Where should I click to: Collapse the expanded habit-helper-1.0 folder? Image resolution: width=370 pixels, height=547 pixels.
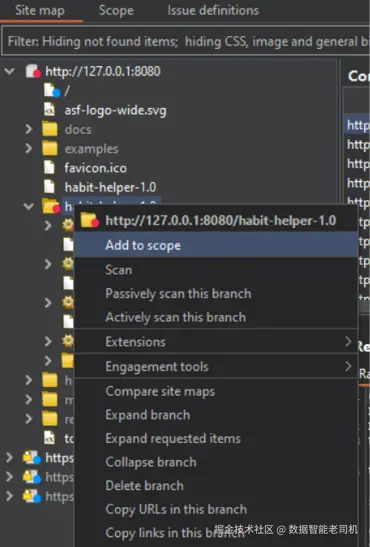[29, 207]
